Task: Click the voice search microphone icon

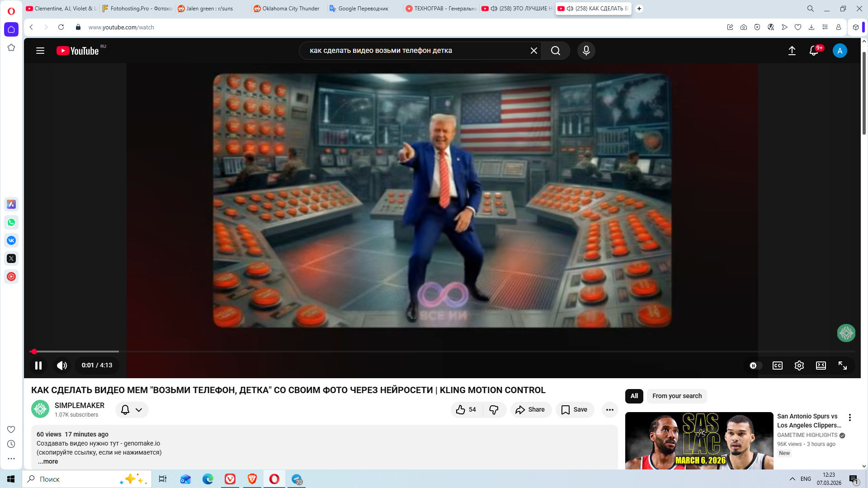Action: click(586, 51)
